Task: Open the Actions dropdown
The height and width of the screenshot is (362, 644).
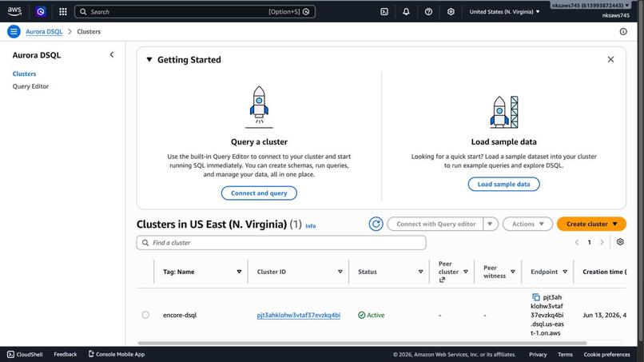Action: point(528,224)
